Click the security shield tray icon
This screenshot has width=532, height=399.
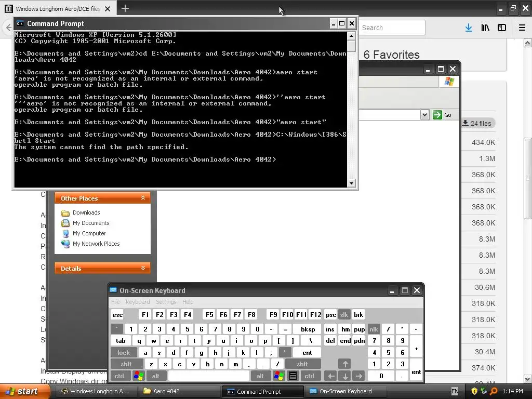pos(474,391)
